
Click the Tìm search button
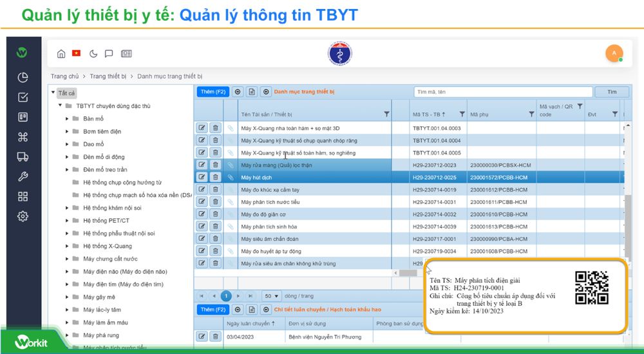pyautogui.click(x=612, y=92)
